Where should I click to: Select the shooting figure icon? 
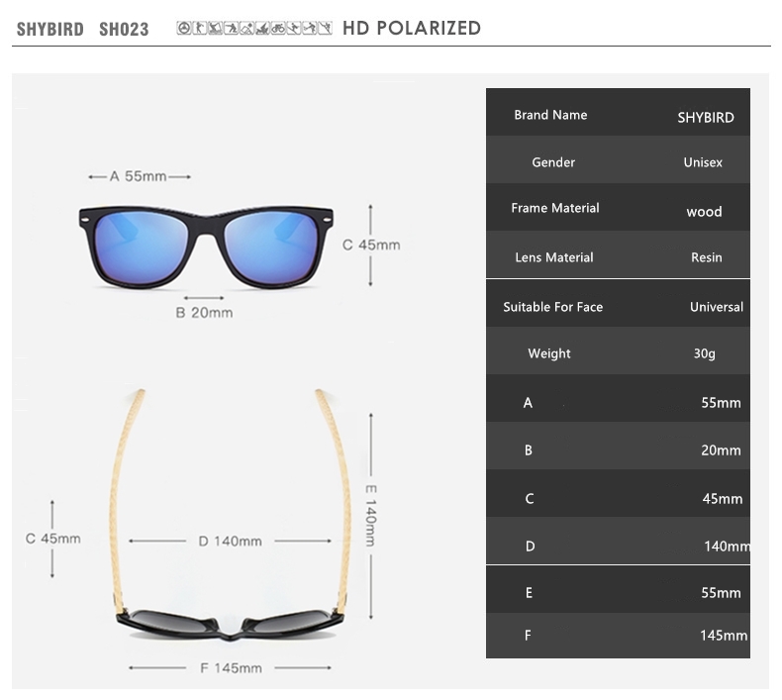click(232, 28)
